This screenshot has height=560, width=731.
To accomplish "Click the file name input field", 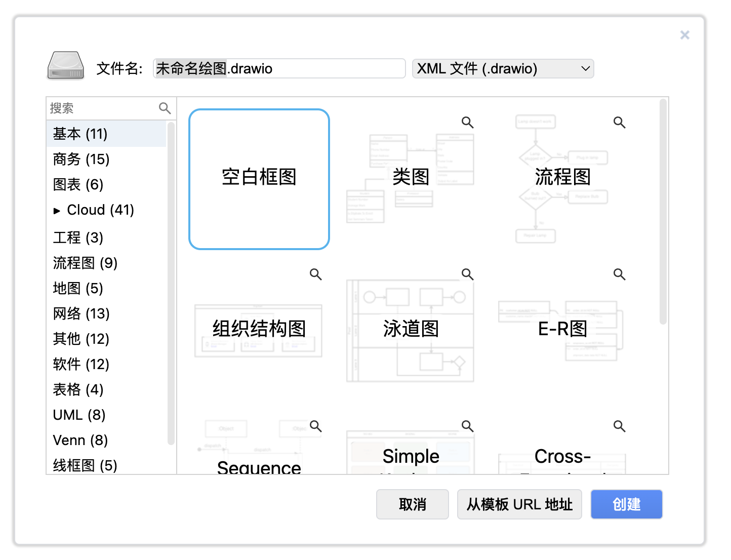I will pyautogui.click(x=278, y=68).
